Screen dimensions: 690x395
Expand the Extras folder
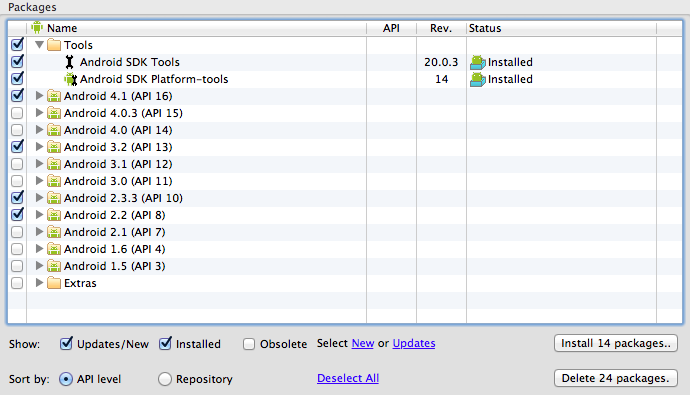point(39,283)
